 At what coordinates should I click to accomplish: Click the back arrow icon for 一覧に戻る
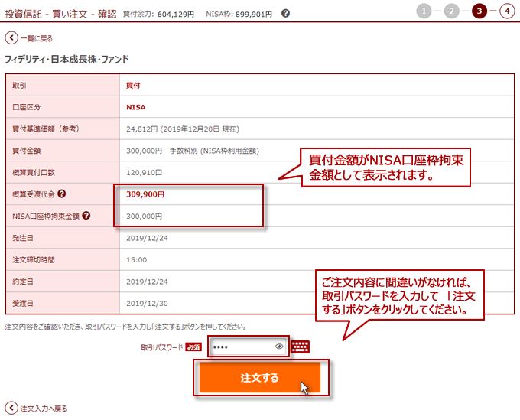click(11, 37)
